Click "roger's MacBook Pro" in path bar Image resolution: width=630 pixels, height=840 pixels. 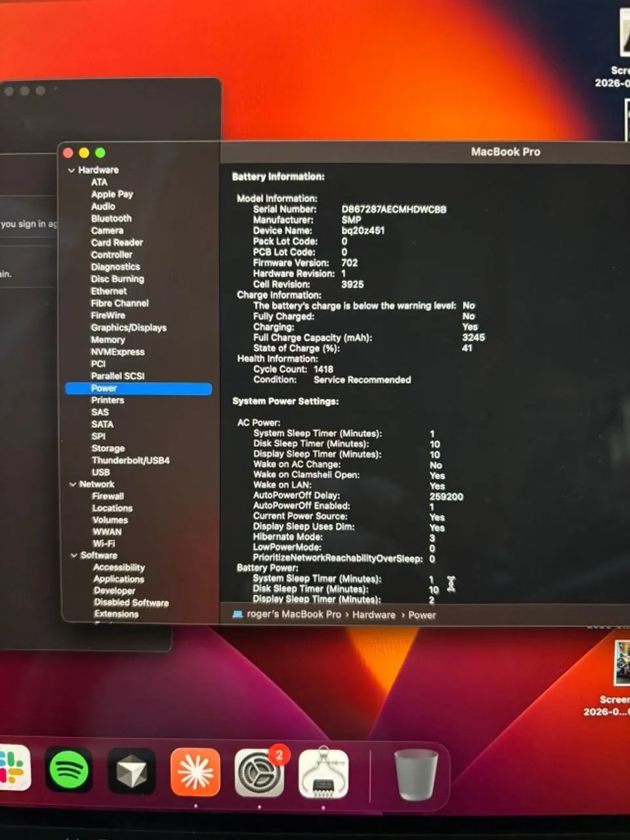[x=294, y=614]
